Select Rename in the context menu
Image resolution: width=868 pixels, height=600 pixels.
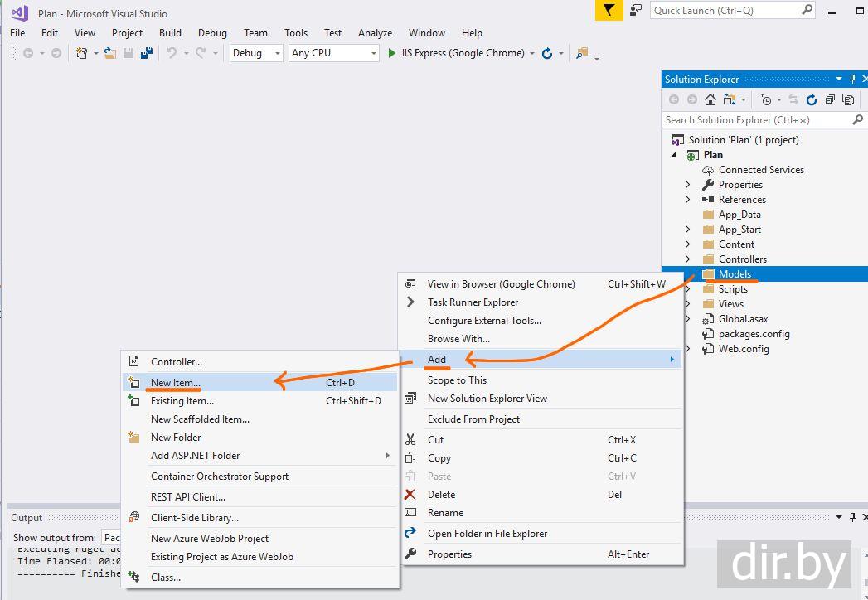(x=445, y=513)
